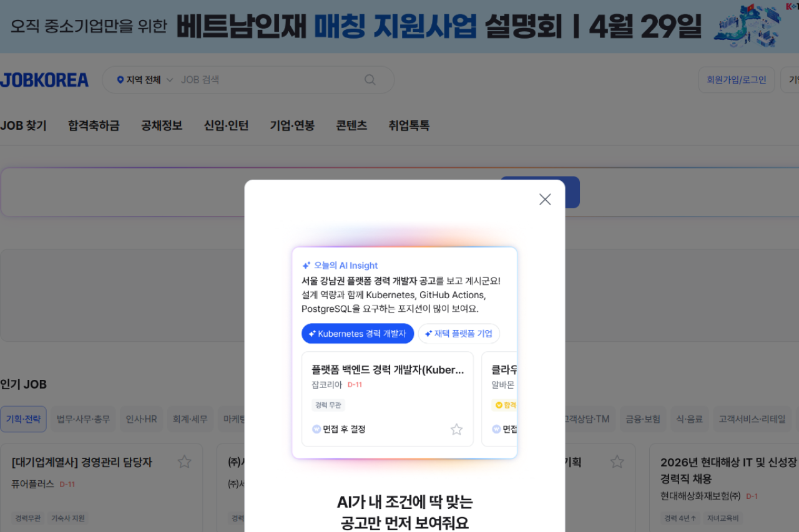Open the 지역 전체 region dropdown
799x532 pixels.
145,80
